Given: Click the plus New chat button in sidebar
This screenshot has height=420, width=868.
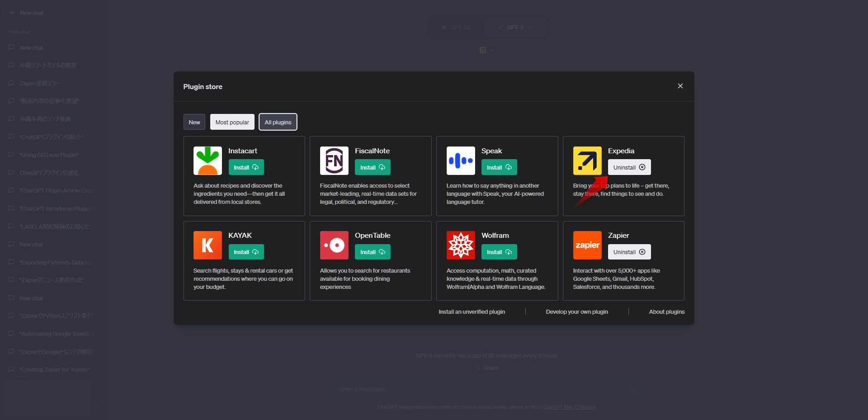Looking at the screenshot, I should click(53, 13).
